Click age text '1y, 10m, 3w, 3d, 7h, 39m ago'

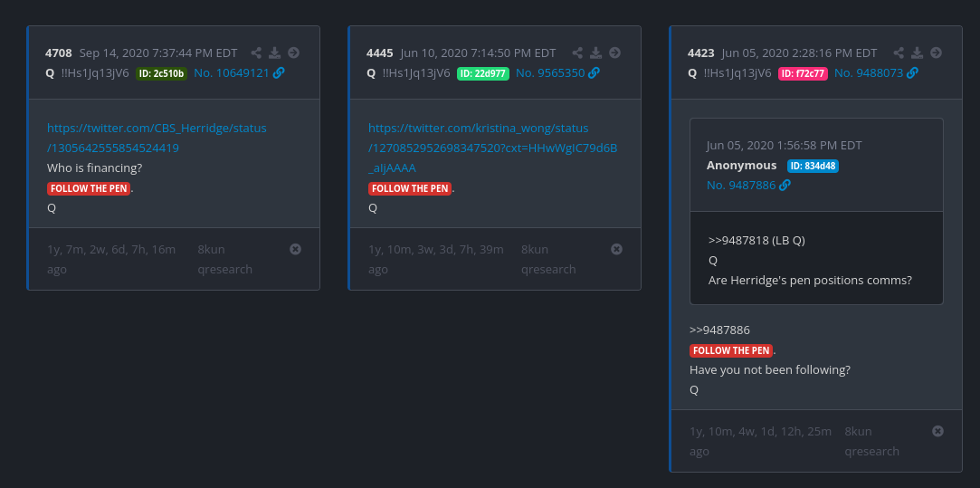[x=435, y=259]
